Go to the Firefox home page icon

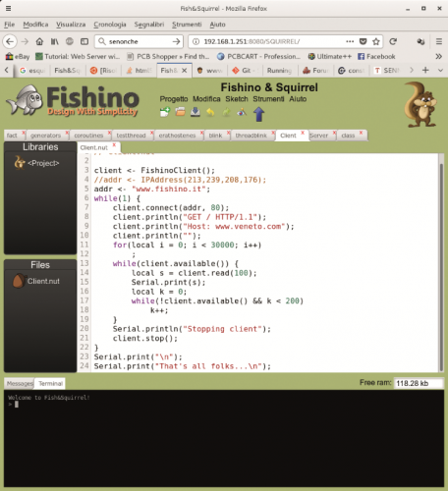coord(39,41)
